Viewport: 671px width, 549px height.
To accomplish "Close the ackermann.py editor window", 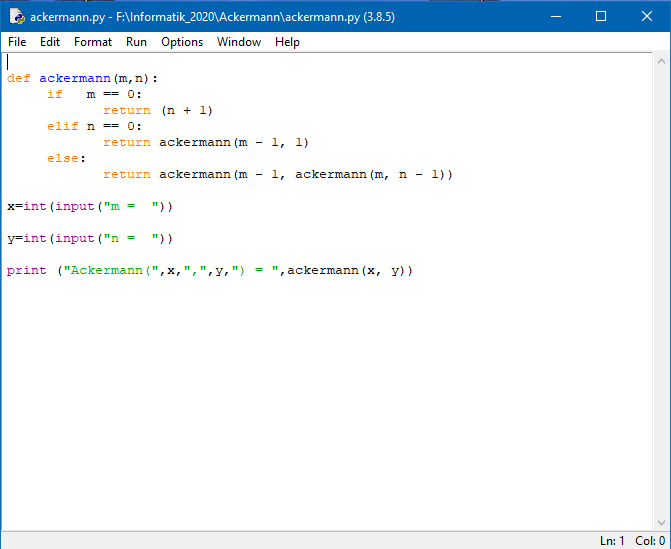I will point(647,16).
